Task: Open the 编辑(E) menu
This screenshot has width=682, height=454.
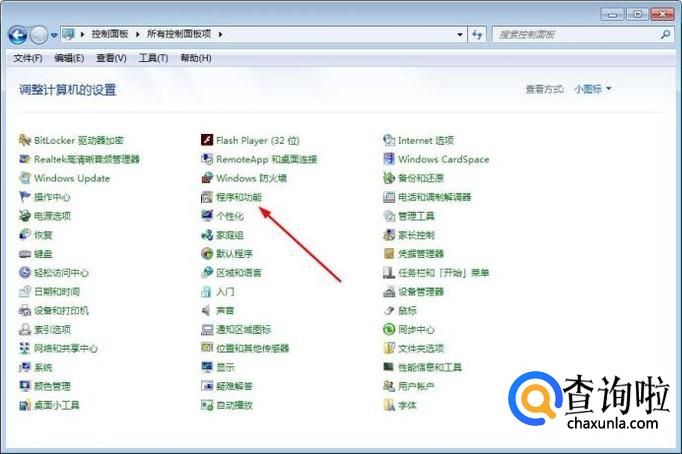Action: coord(69,58)
